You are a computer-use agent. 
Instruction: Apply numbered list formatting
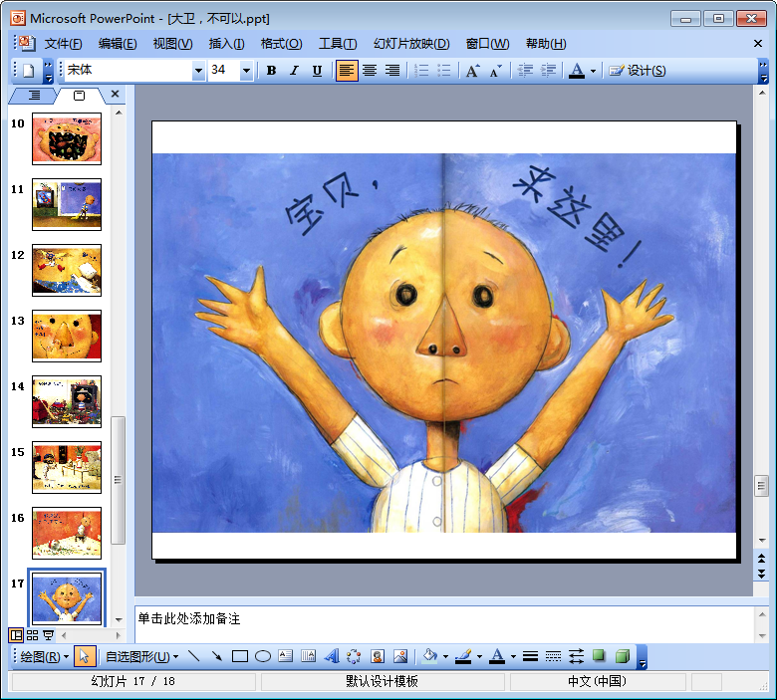click(421, 71)
